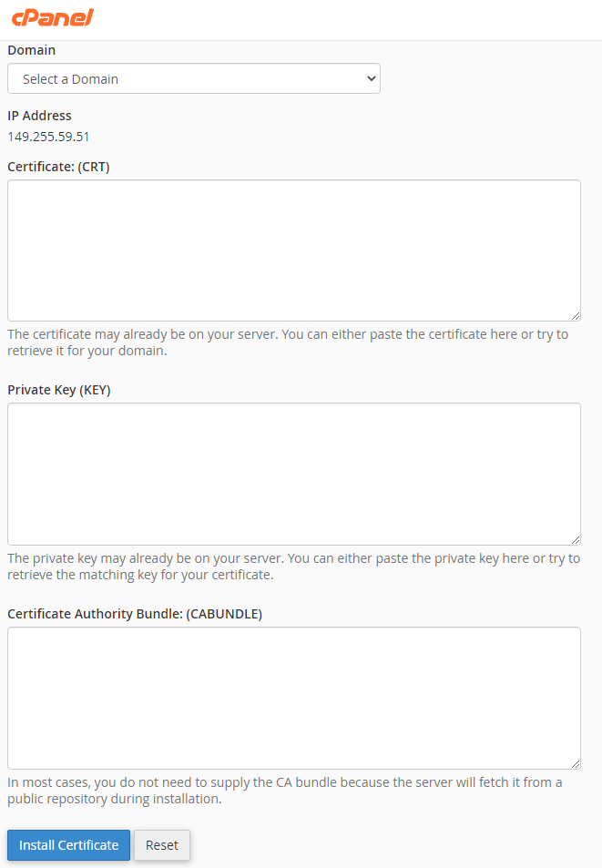The width and height of the screenshot is (602, 868).
Task: Click the Install Certificate button
Action: coord(67,845)
